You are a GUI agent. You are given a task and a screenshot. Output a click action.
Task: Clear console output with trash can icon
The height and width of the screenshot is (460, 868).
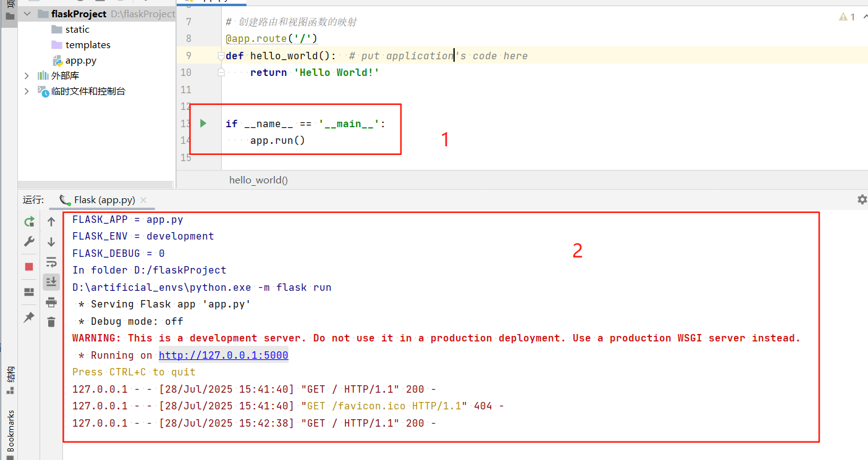coord(51,322)
